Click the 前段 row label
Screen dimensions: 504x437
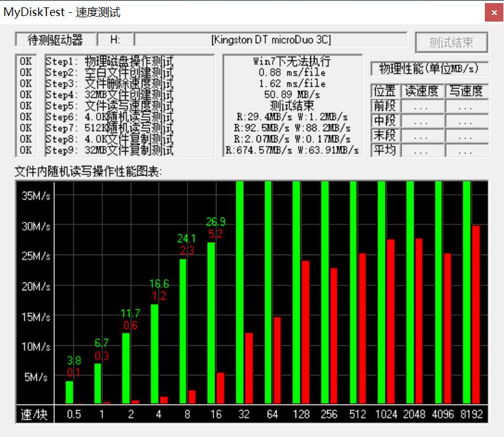385,105
